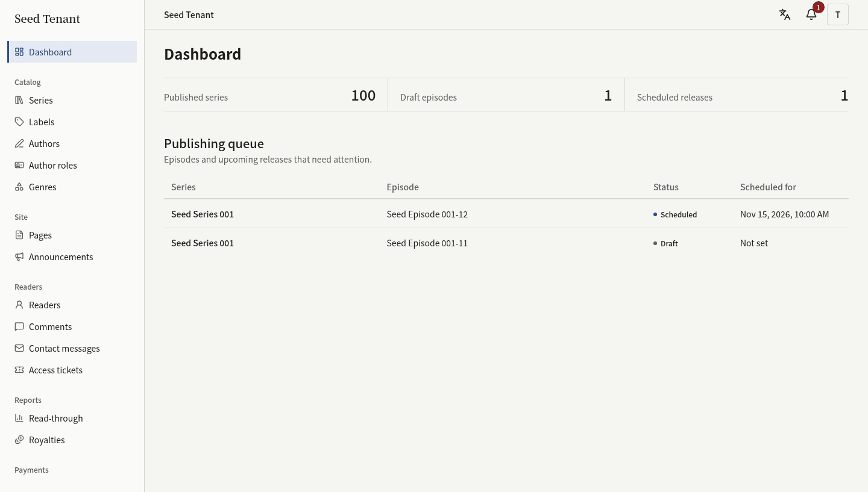
Task: Click the Dashboard grid icon in sidebar
Action: (x=19, y=52)
